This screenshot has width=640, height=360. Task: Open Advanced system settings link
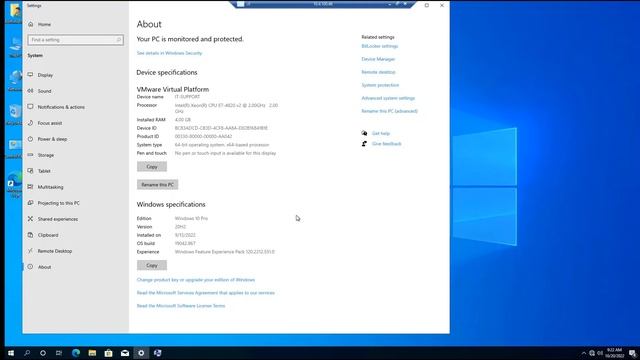388,98
